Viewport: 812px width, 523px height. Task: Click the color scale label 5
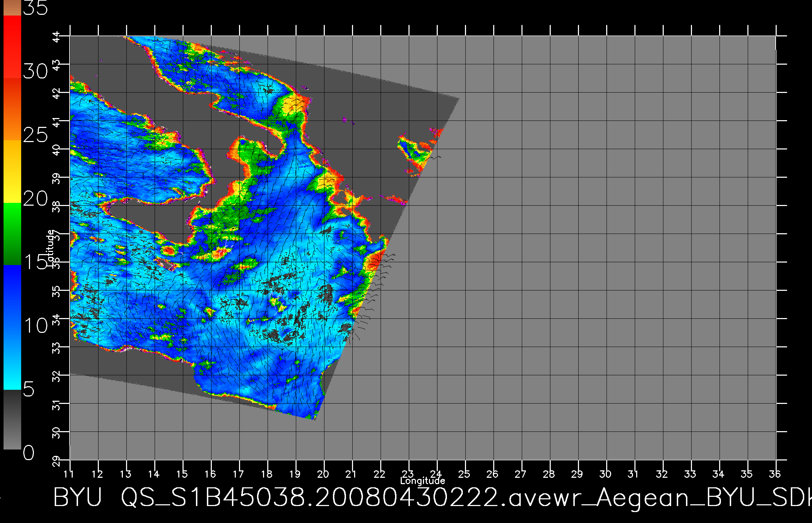(29, 389)
